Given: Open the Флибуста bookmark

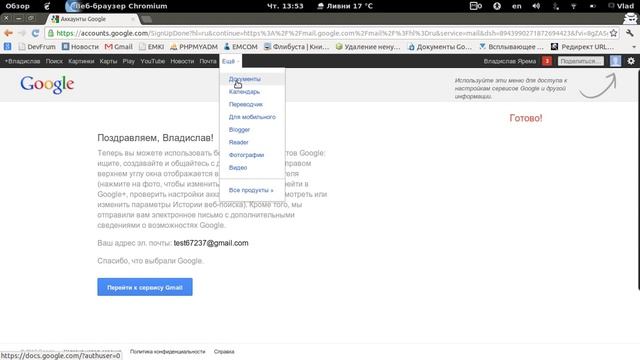Looking at the screenshot, I should pos(296,47).
